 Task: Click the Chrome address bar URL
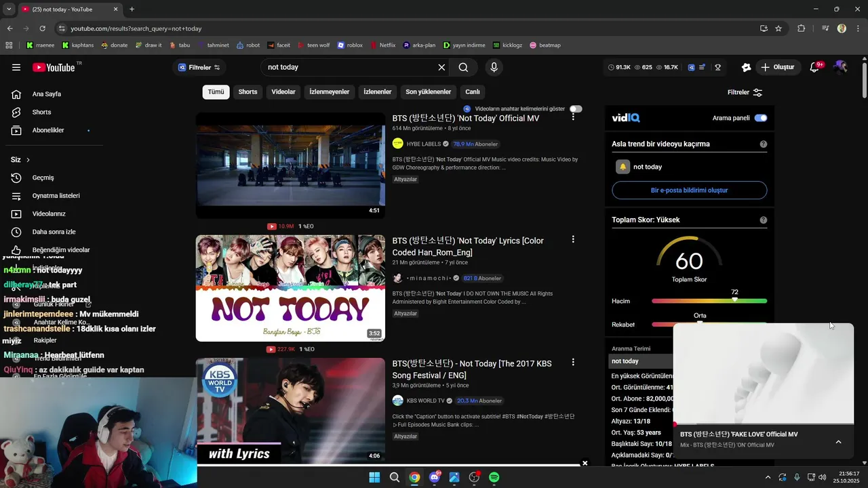point(136,28)
